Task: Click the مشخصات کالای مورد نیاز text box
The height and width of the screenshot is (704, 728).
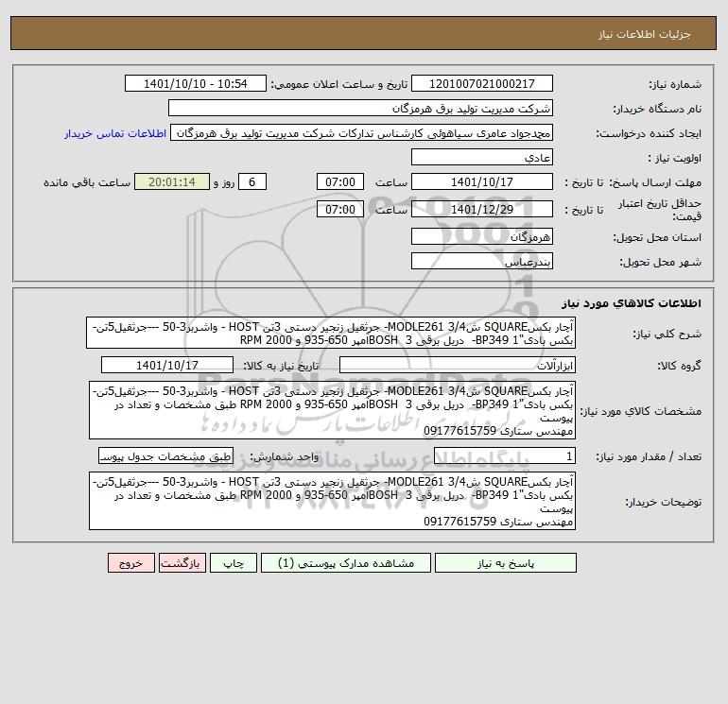Action: point(333,410)
